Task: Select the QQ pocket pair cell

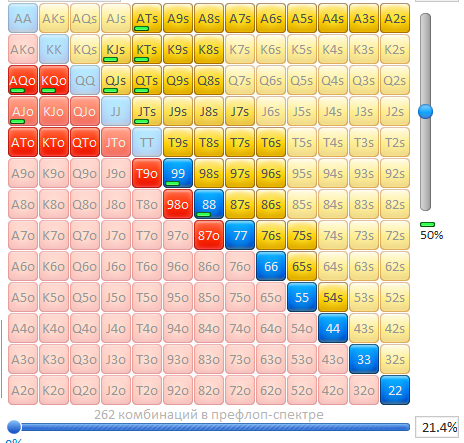Action: pyautogui.click(x=85, y=80)
